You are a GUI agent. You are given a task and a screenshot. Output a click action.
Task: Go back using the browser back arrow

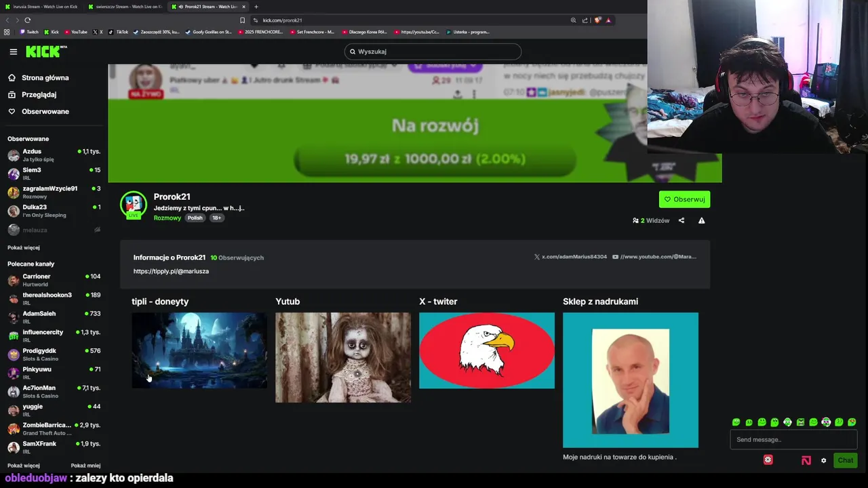pyautogui.click(x=7, y=20)
